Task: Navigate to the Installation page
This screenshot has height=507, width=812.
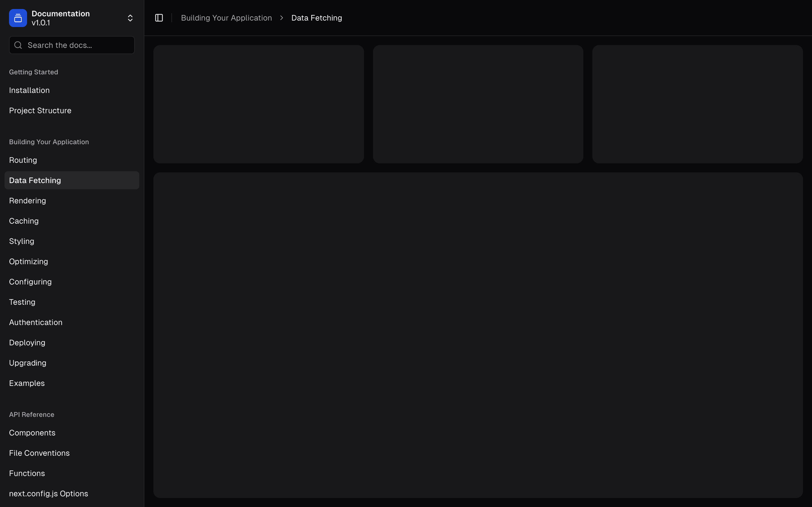Action: pos(29,90)
